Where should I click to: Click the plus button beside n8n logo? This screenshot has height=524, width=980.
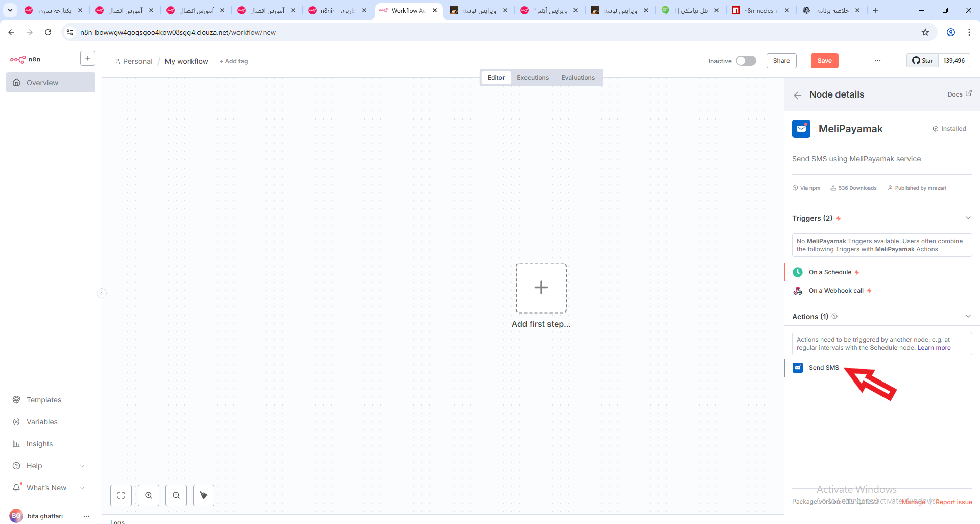88,59
